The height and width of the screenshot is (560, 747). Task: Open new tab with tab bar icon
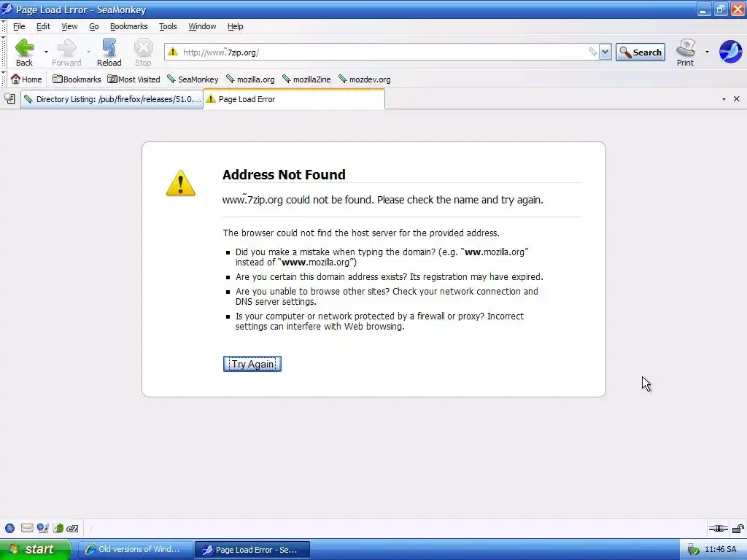pos(9,99)
